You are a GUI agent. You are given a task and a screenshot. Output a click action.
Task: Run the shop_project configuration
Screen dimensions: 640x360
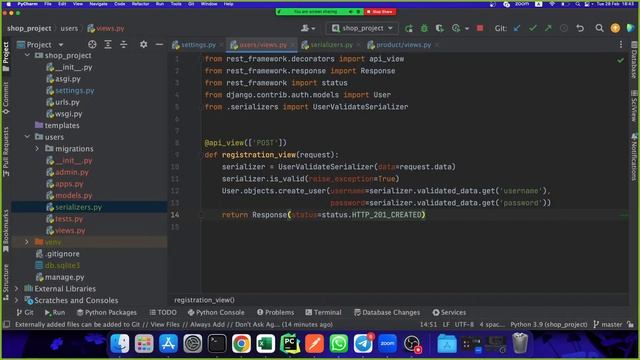click(x=409, y=28)
